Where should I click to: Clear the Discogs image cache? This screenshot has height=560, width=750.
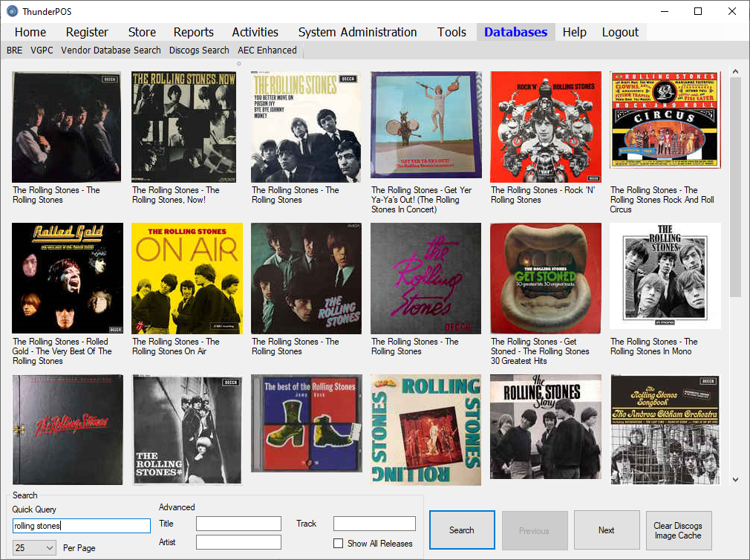pyautogui.click(x=678, y=530)
